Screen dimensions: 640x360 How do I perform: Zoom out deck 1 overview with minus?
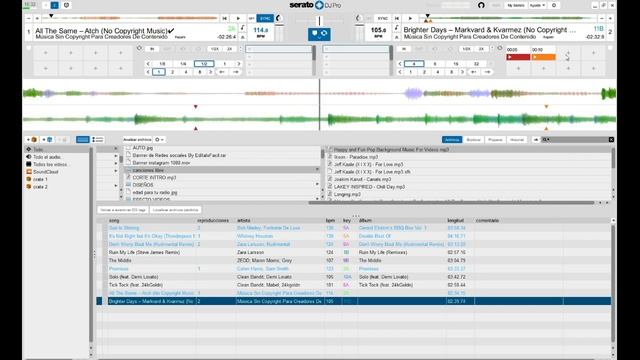(28, 18)
